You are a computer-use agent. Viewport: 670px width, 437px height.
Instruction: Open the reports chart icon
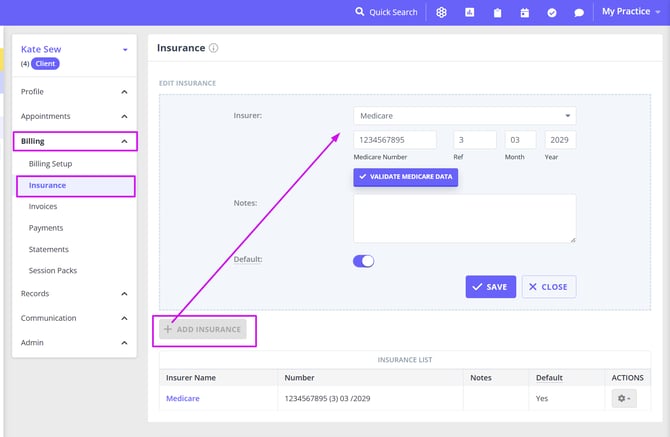[x=469, y=12]
